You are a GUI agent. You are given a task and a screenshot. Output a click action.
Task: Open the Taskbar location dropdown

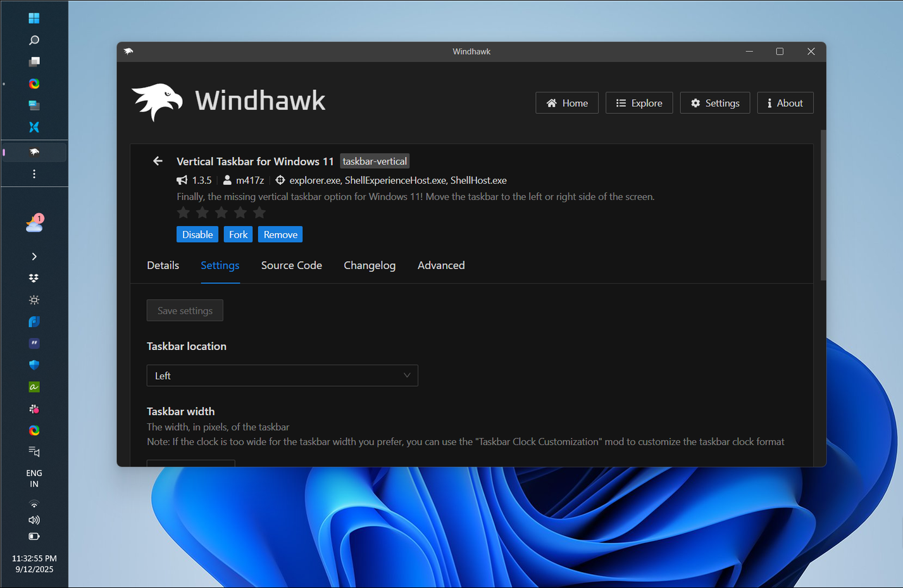click(282, 375)
